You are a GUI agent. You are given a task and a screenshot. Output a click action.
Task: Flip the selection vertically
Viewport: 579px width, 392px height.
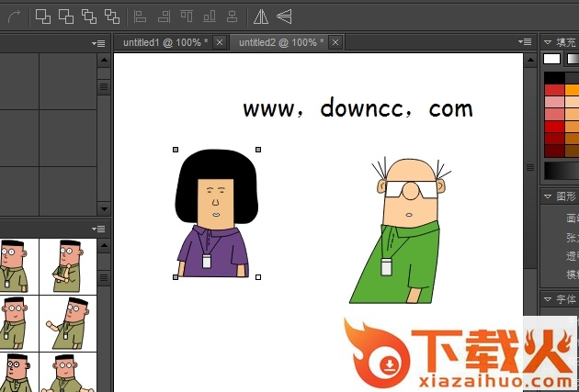point(284,16)
